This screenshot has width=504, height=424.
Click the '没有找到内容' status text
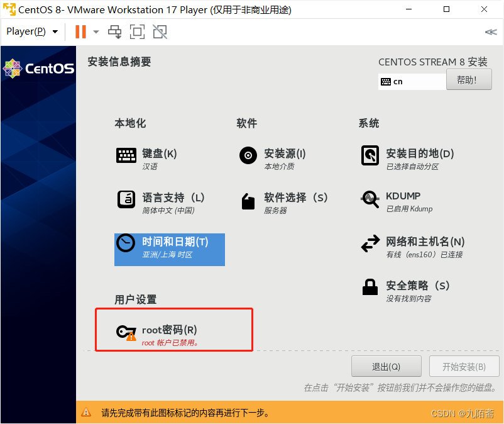[408, 299]
